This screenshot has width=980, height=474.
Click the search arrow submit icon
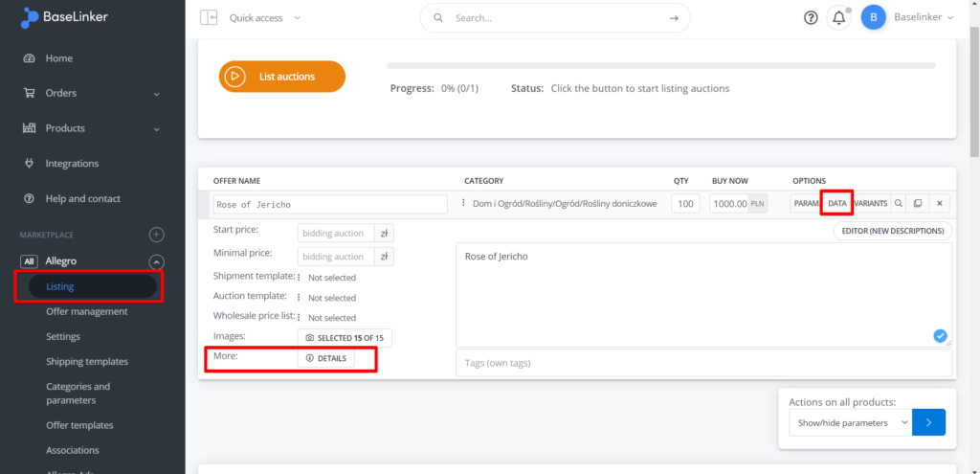pos(674,18)
